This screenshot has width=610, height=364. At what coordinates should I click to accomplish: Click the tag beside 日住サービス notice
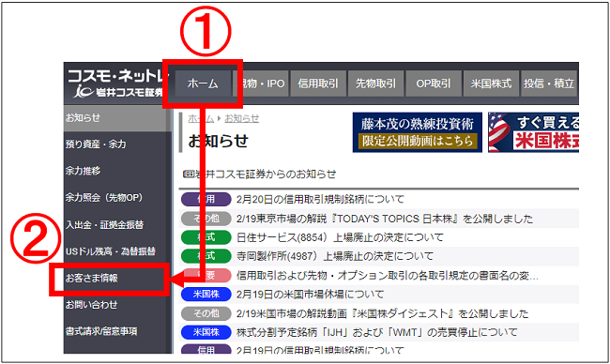206,237
